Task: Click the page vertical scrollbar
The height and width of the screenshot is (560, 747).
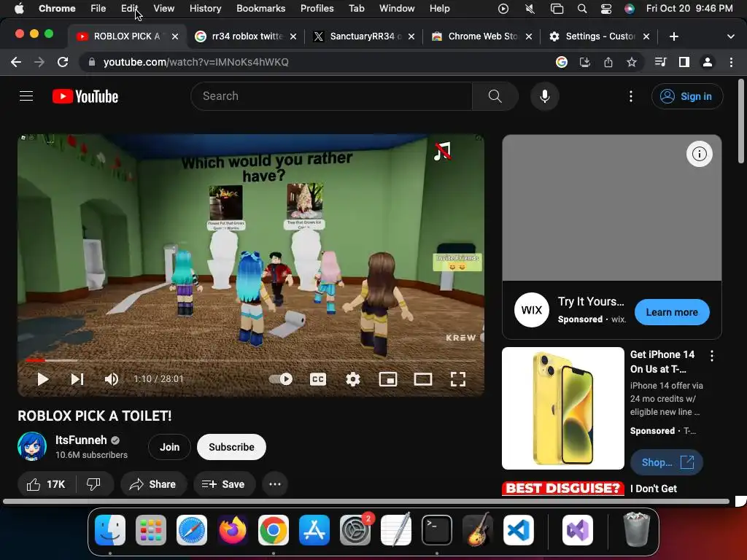Action: click(x=741, y=122)
